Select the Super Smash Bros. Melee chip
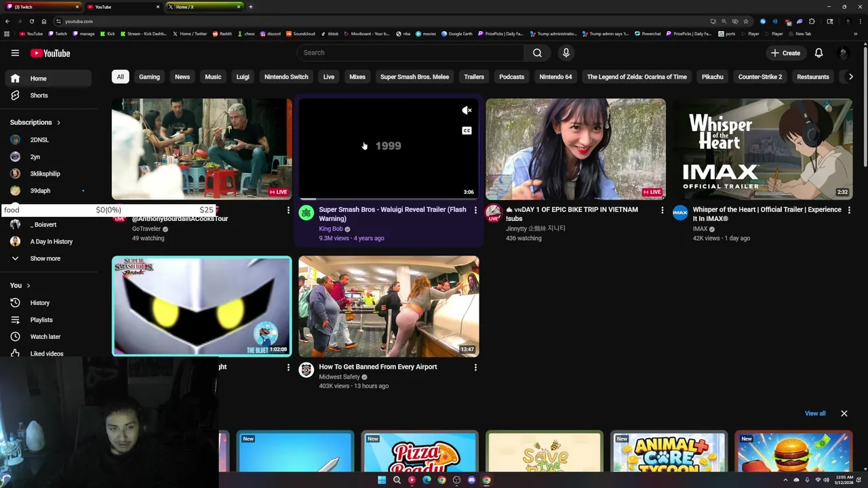Screen dimensions: 868x488 click(x=414, y=77)
